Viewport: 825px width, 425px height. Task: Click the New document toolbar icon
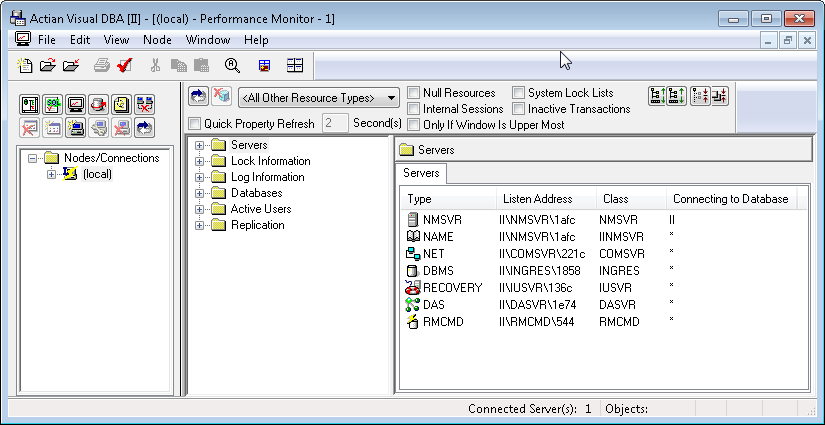(x=26, y=66)
